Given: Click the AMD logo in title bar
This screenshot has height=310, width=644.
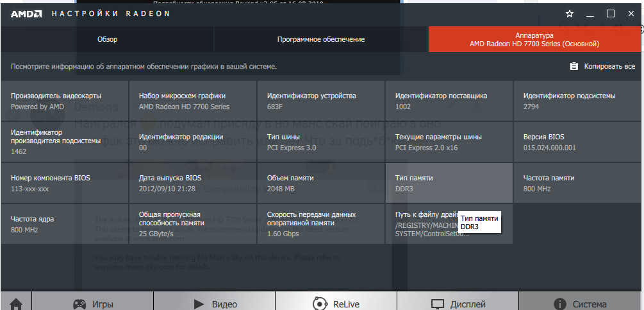Looking at the screenshot, I should 26,13.
